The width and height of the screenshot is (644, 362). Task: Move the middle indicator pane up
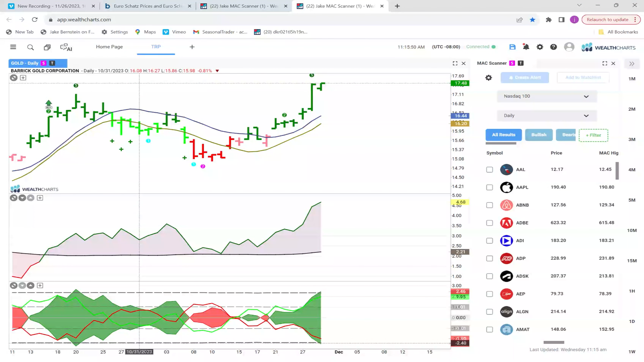pyautogui.click(x=31, y=198)
